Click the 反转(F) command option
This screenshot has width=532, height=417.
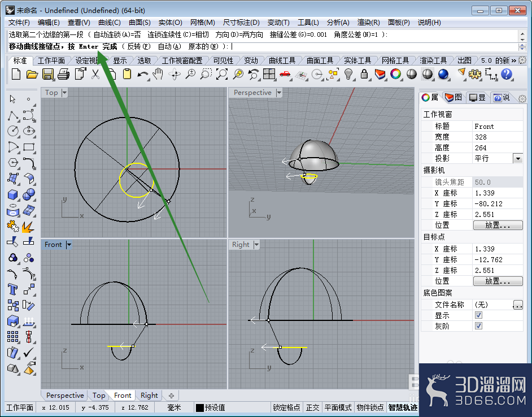tap(138, 46)
